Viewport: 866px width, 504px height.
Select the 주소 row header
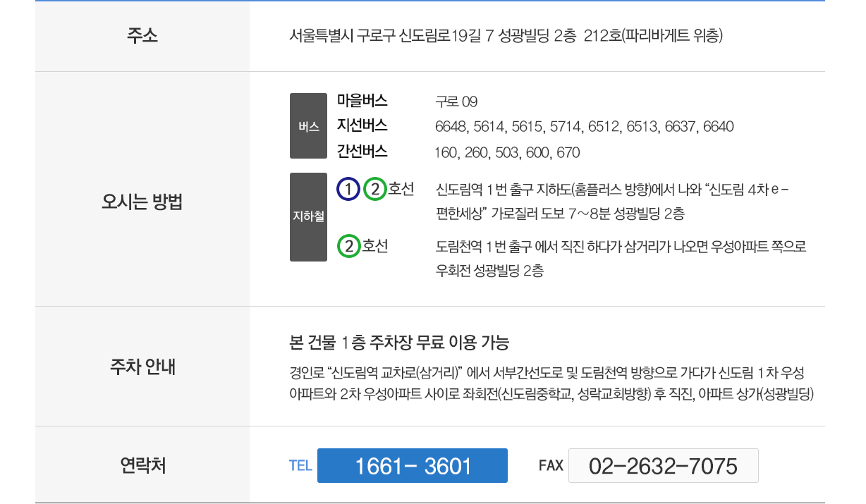[142, 36]
